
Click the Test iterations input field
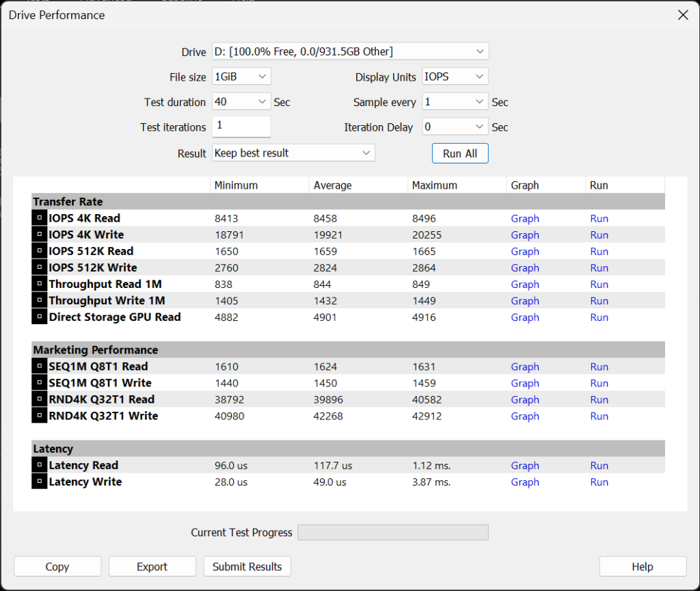tap(241, 127)
